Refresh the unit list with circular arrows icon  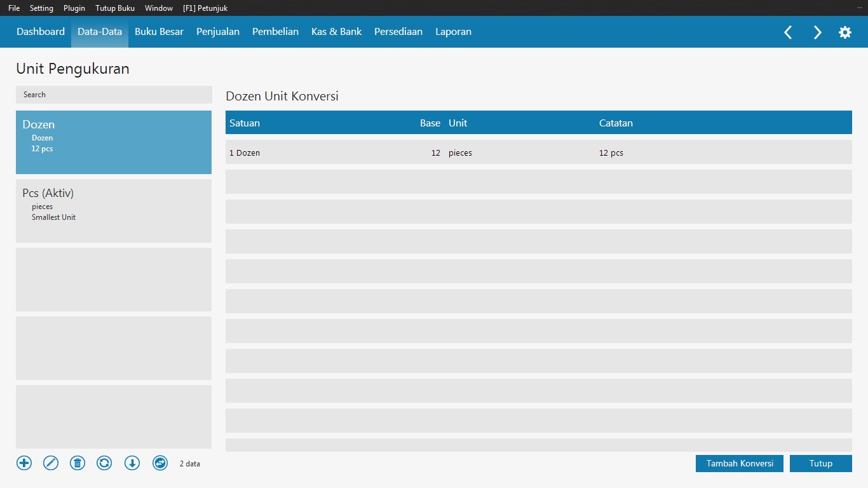coord(104,463)
